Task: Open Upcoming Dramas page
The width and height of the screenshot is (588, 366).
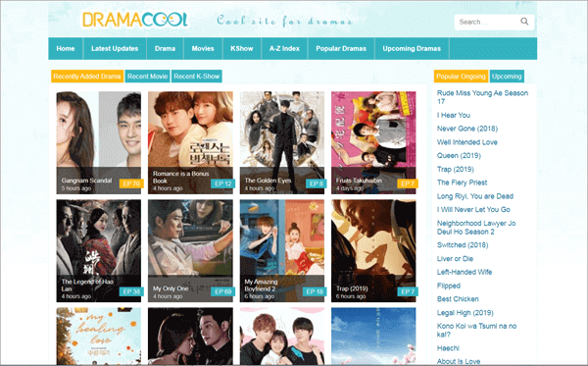Action: 412,48
